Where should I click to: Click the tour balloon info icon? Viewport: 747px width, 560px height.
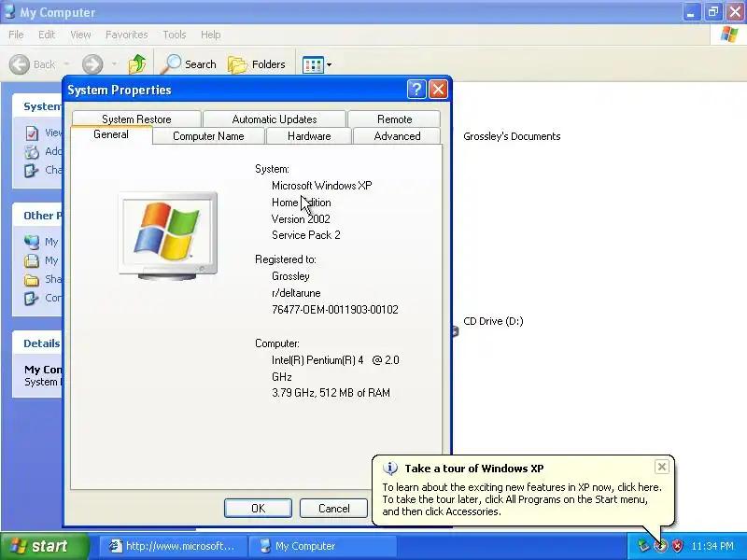coord(390,469)
